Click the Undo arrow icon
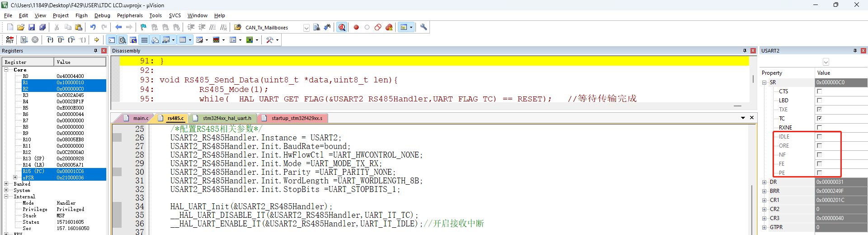 point(93,27)
